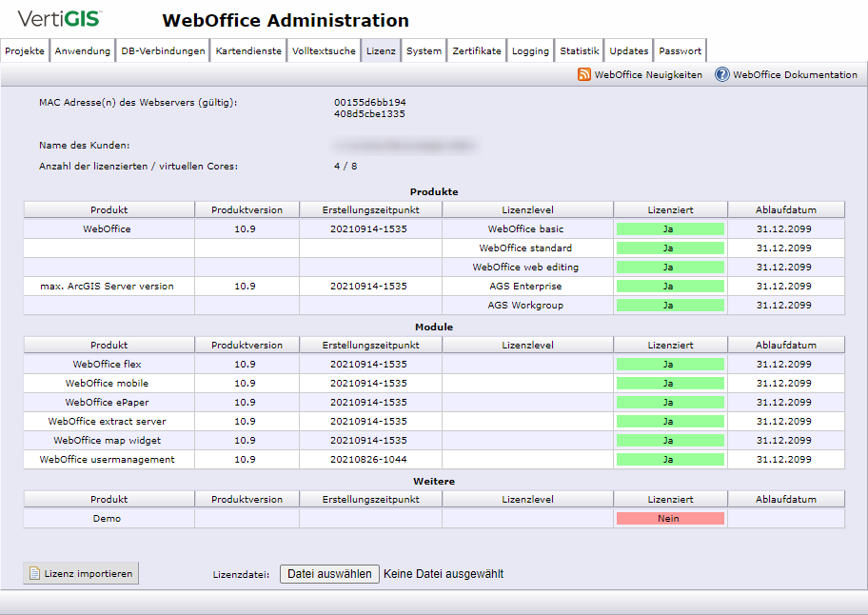Open the Passwort tab
The width and height of the screenshot is (868, 615).
(x=680, y=50)
